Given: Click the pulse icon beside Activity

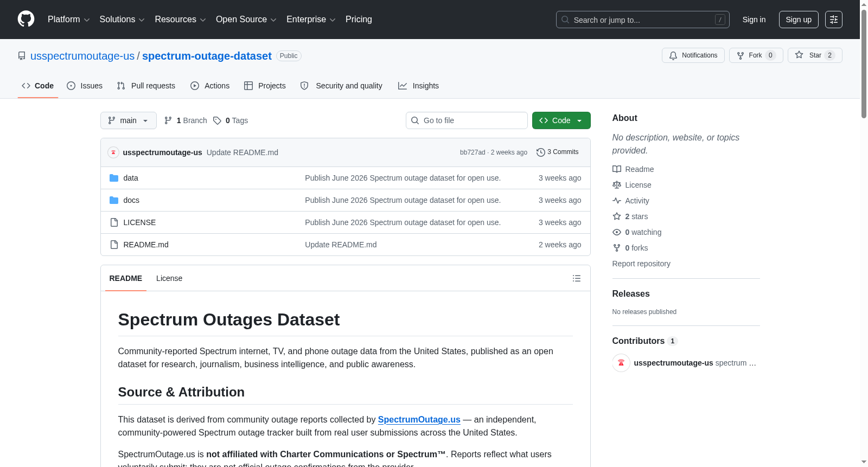Looking at the screenshot, I should [617, 201].
